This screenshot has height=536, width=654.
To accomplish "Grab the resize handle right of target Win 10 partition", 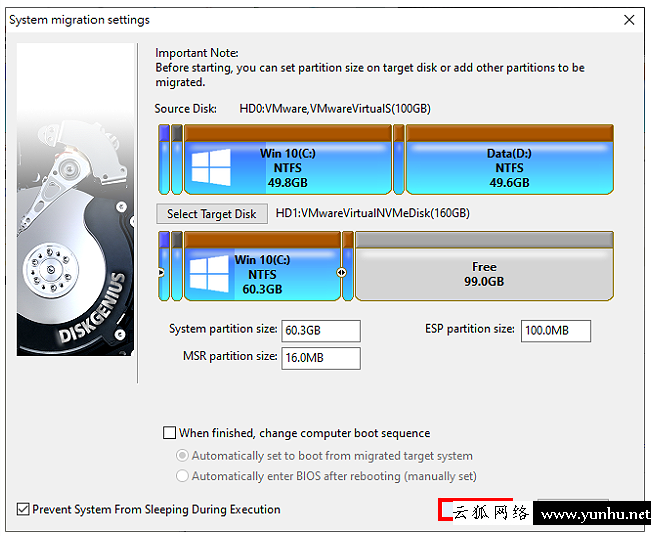I will (x=341, y=272).
